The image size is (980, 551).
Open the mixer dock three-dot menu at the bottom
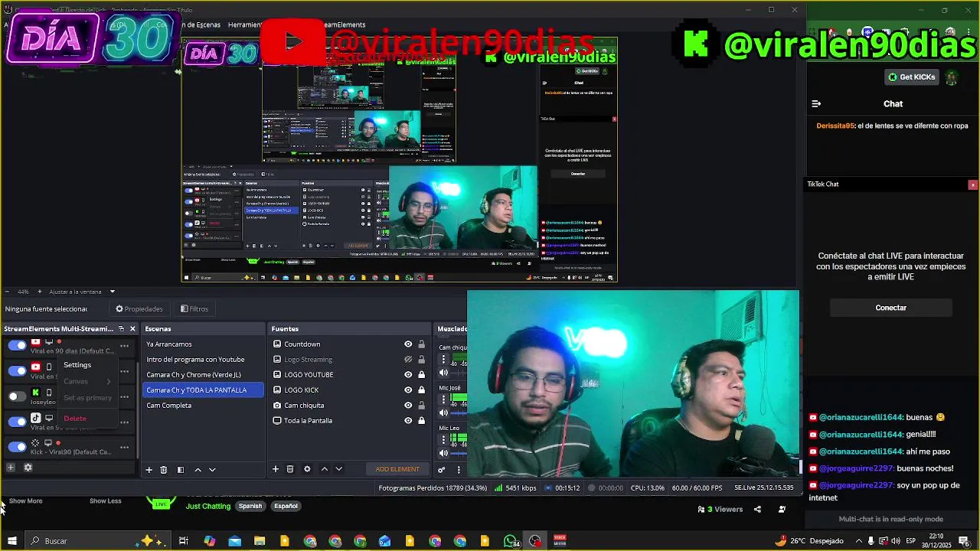(459, 470)
